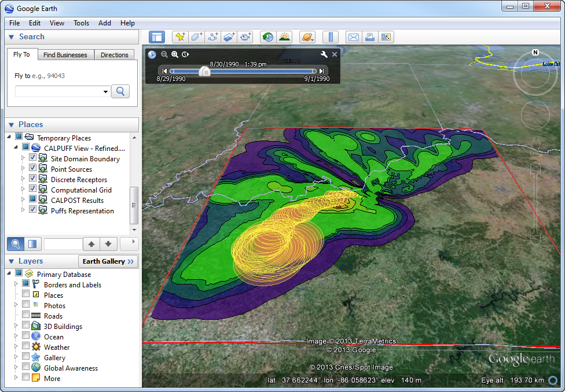Open the Add menu

(x=105, y=23)
